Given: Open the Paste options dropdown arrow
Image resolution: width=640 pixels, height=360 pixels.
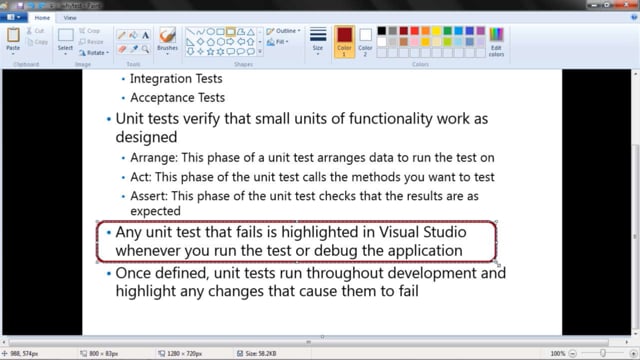Looking at the screenshot, I should click(x=13, y=54).
